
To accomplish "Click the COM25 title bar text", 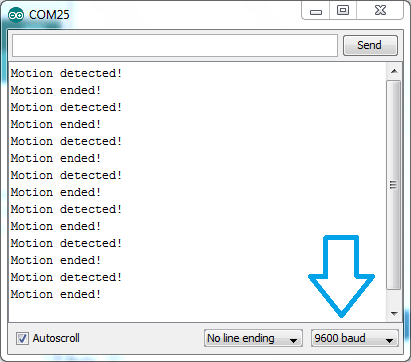I will pos(49,15).
